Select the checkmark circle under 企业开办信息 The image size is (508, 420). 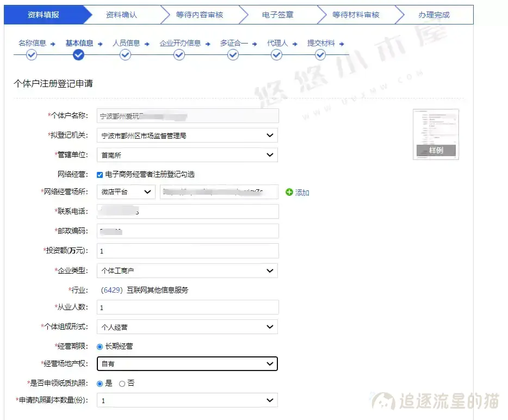pos(179,54)
